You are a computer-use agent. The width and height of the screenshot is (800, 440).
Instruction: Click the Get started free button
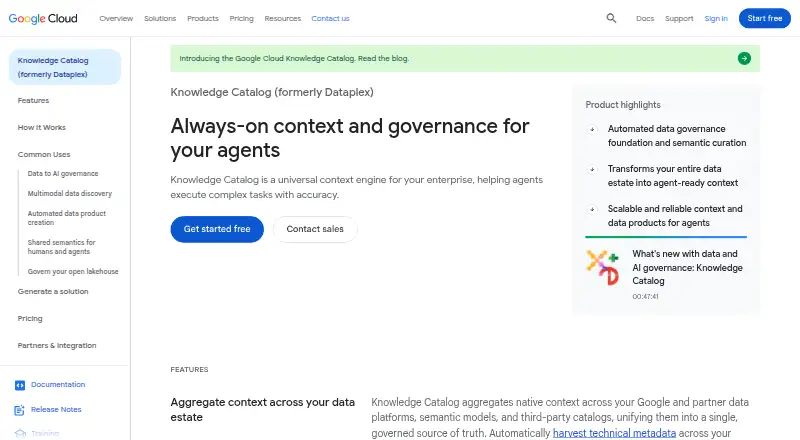tap(217, 229)
